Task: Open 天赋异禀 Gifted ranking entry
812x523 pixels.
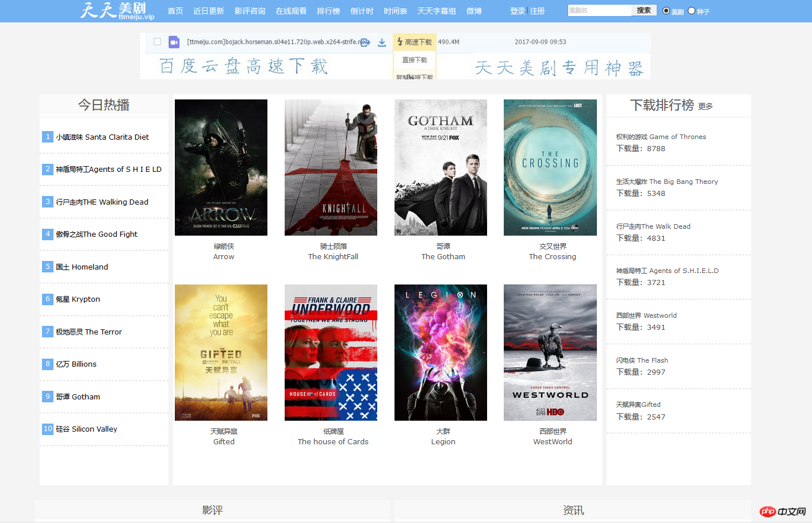Action: tap(638, 405)
